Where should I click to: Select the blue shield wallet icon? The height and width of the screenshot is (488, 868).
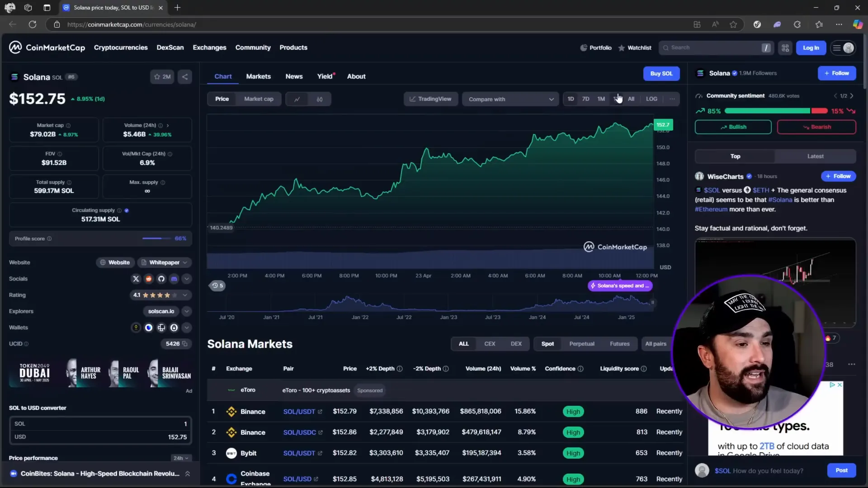coord(148,328)
